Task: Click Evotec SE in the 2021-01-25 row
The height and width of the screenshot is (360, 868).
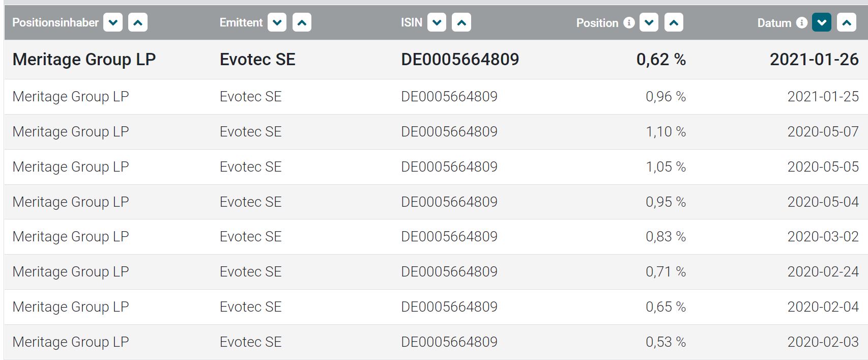Action: pos(250,97)
